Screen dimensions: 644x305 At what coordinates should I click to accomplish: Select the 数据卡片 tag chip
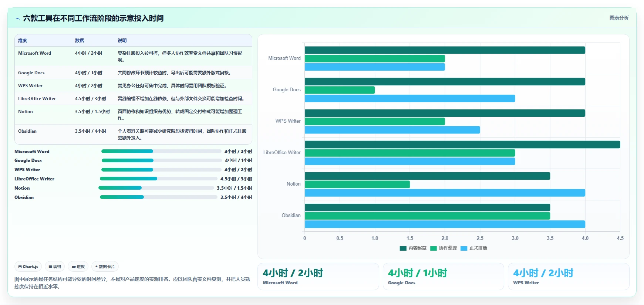pyautogui.click(x=105, y=267)
